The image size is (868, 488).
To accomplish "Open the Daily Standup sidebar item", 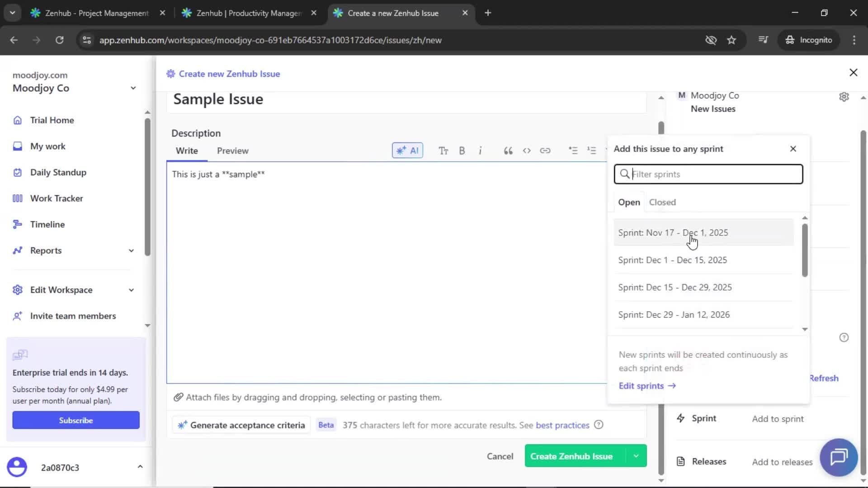I will [58, 172].
